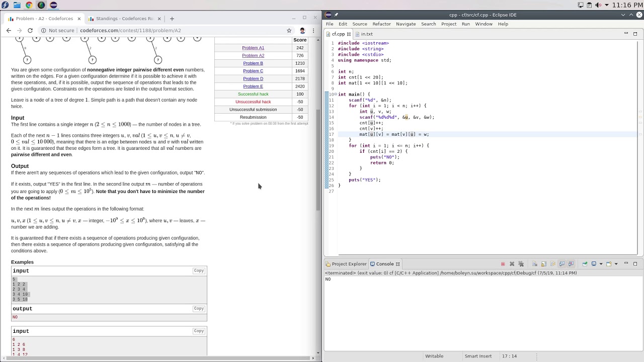Screen dimensions: 644x362
Task: Bookmark the page with the star icon
Action: point(289,31)
